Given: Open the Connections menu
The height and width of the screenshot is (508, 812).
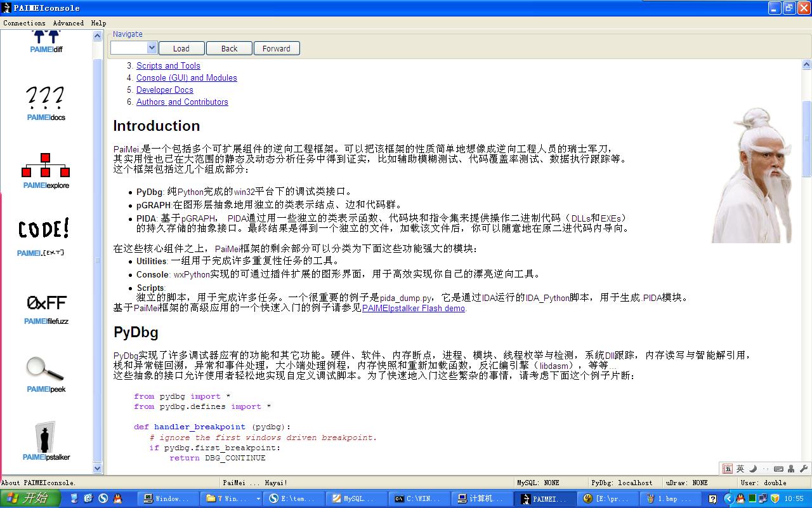Looking at the screenshot, I should 24,23.
